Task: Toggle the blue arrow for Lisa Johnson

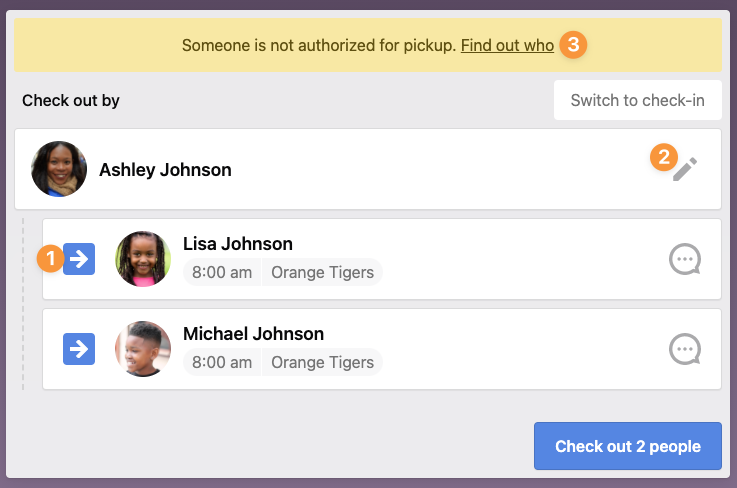Action: [79, 259]
